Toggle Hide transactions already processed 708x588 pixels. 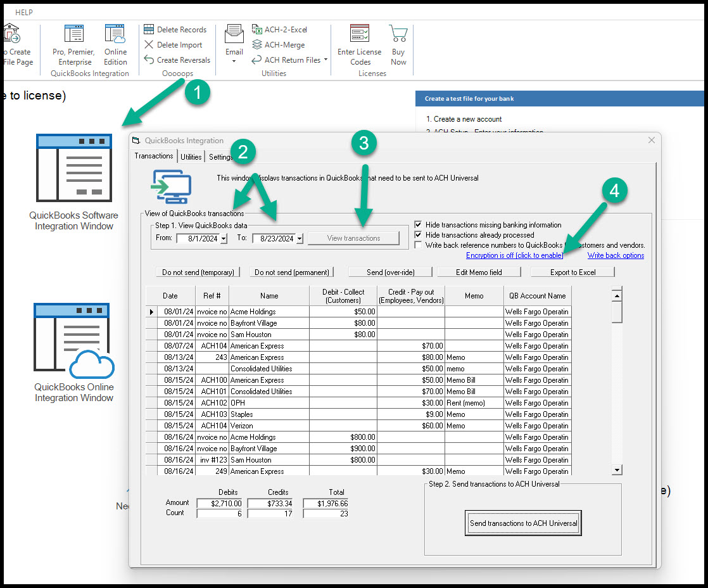(418, 235)
